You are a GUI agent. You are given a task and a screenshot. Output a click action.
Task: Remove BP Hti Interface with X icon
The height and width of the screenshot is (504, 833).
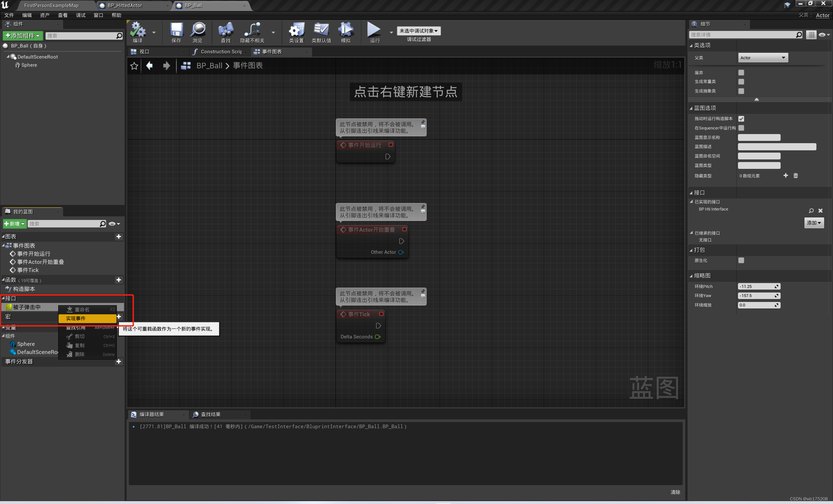pyautogui.click(x=821, y=211)
